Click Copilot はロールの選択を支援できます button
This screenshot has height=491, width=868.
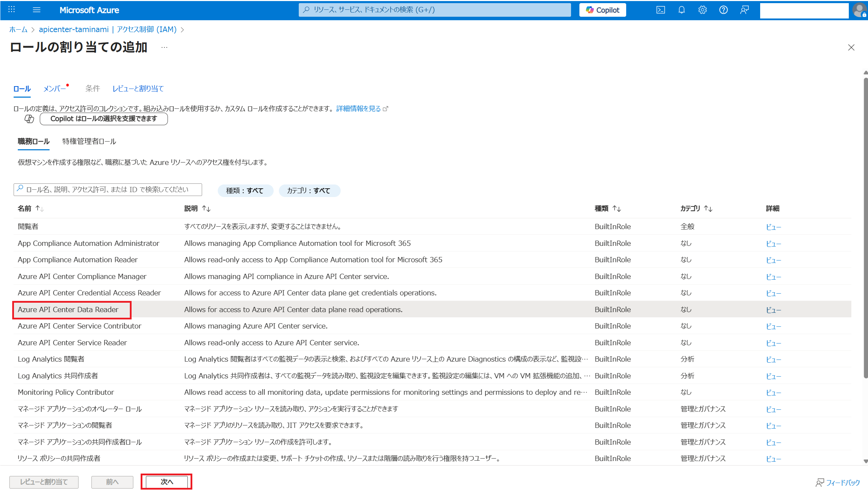point(104,119)
